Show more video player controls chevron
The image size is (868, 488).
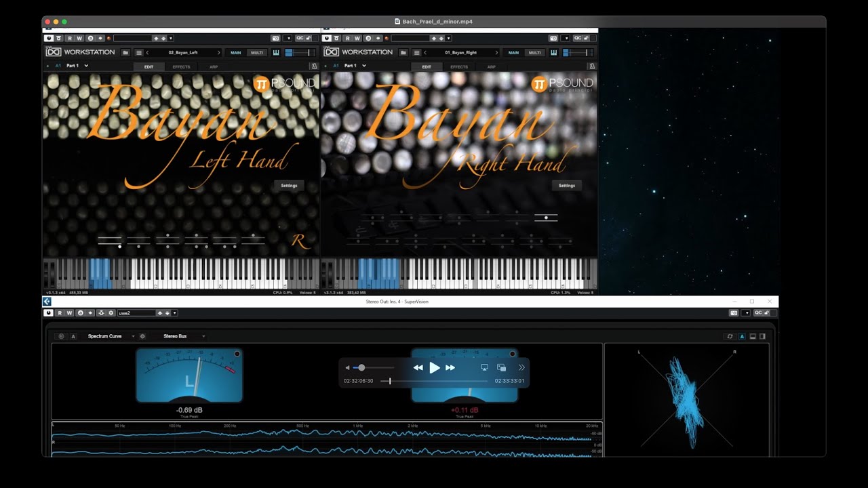click(521, 367)
